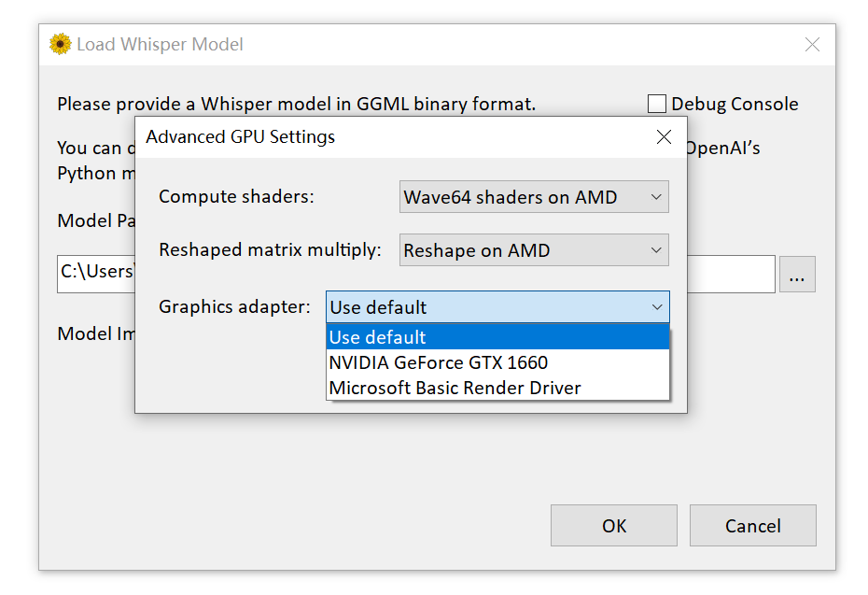Click the "Reshaped matrix multiply:" label
Screen dimensions: 868x595
tap(270, 250)
